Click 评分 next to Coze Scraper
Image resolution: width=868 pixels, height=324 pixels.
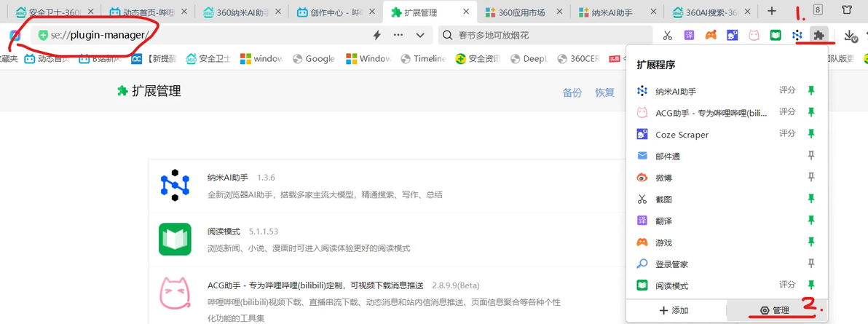[x=787, y=133]
